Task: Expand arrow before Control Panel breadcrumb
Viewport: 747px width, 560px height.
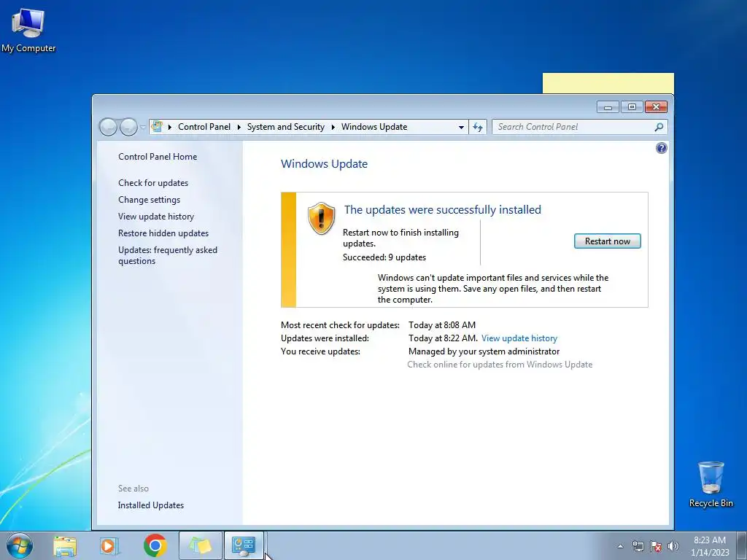Action: pyautogui.click(x=169, y=127)
